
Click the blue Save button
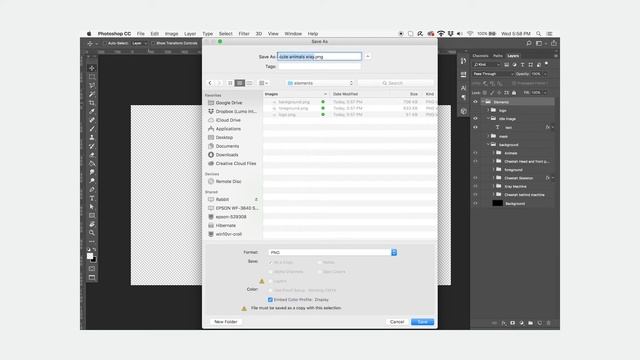pos(422,322)
